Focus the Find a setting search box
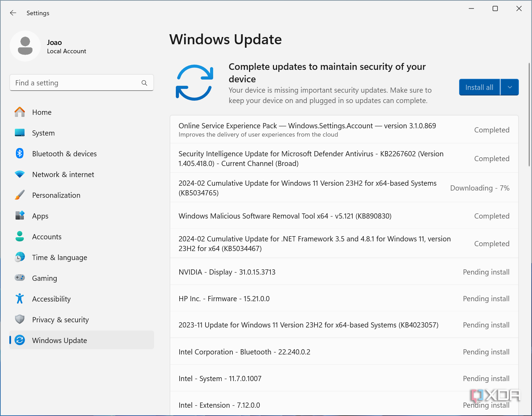The image size is (532, 416). click(82, 83)
